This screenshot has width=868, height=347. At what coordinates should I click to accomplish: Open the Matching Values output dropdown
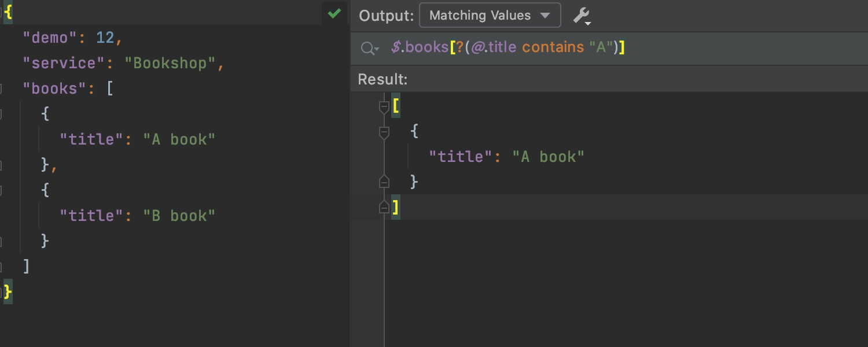coord(490,15)
